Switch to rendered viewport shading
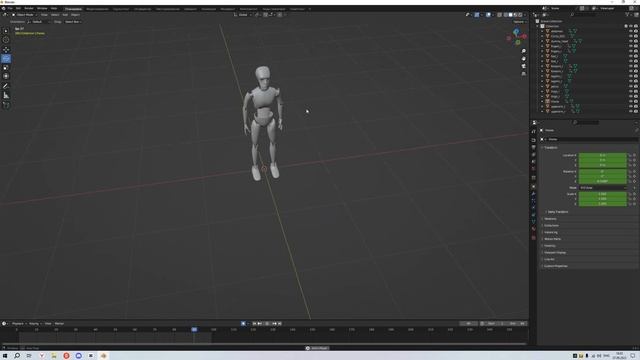The height and width of the screenshot is (360, 640). [520, 15]
